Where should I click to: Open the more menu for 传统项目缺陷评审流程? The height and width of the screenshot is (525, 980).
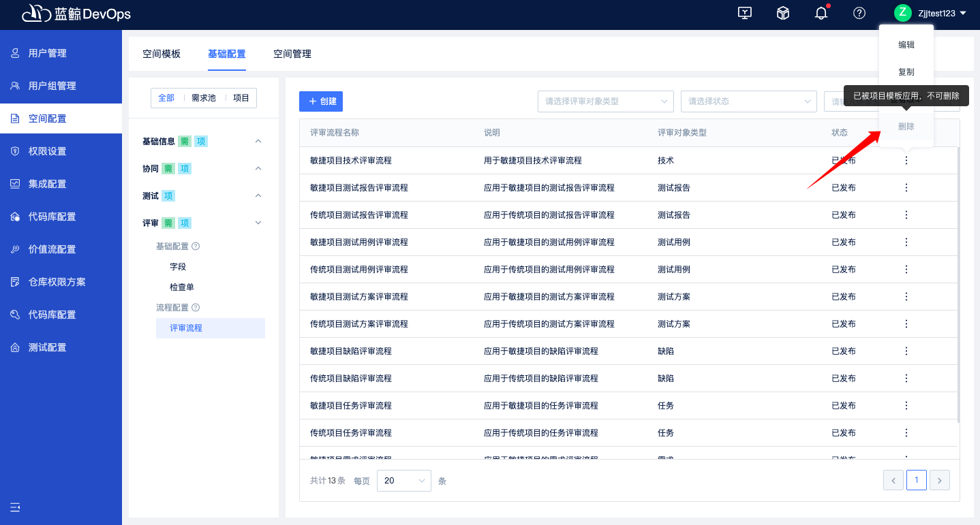906,379
